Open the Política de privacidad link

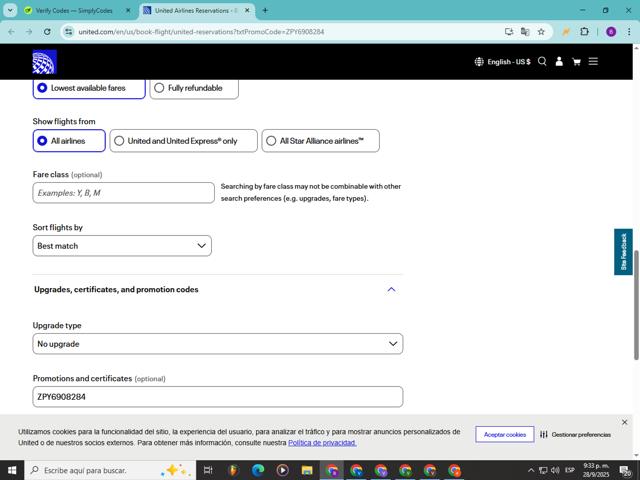(x=322, y=443)
